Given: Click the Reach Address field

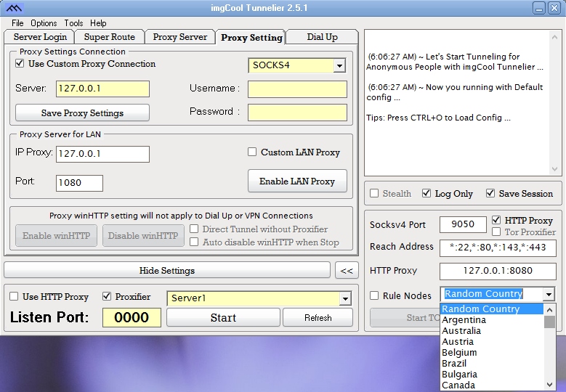Looking at the screenshot, I should [x=498, y=248].
